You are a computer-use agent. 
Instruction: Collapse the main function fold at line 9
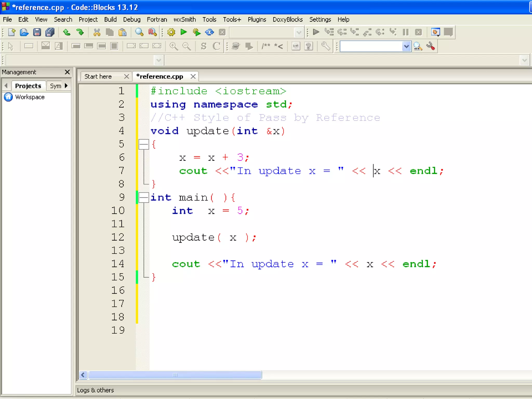click(143, 197)
